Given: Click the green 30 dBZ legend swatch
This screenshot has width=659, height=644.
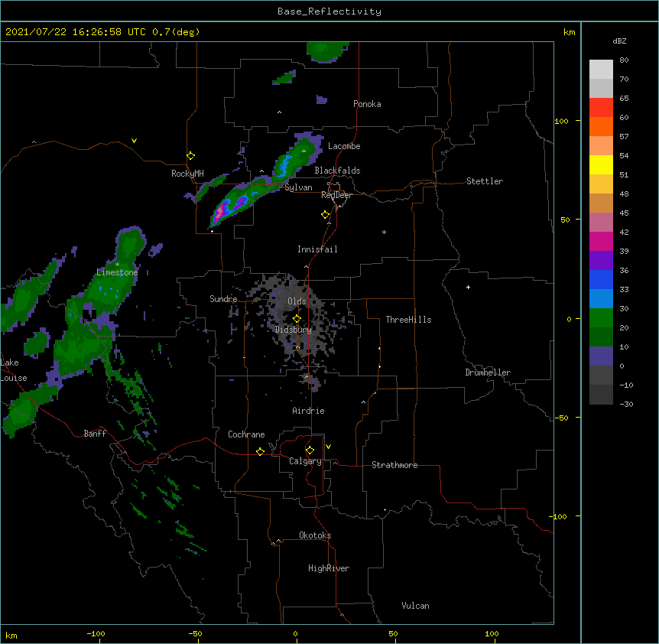Looking at the screenshot, I should click(x=601, y=318).
